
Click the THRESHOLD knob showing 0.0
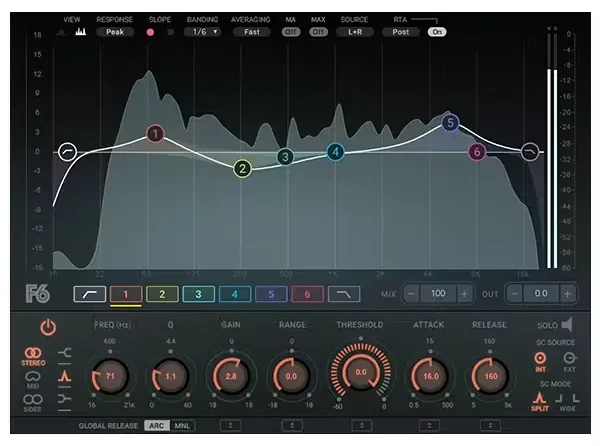point(361,372)
